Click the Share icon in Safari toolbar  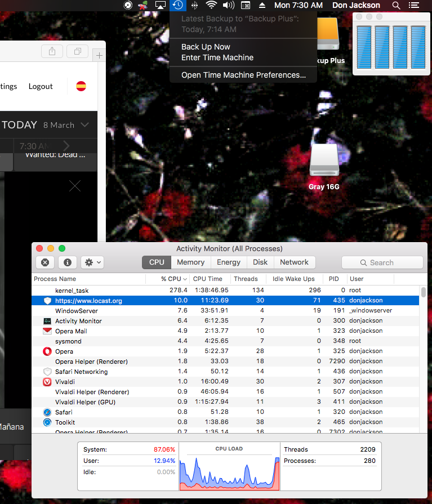[52, 51]
